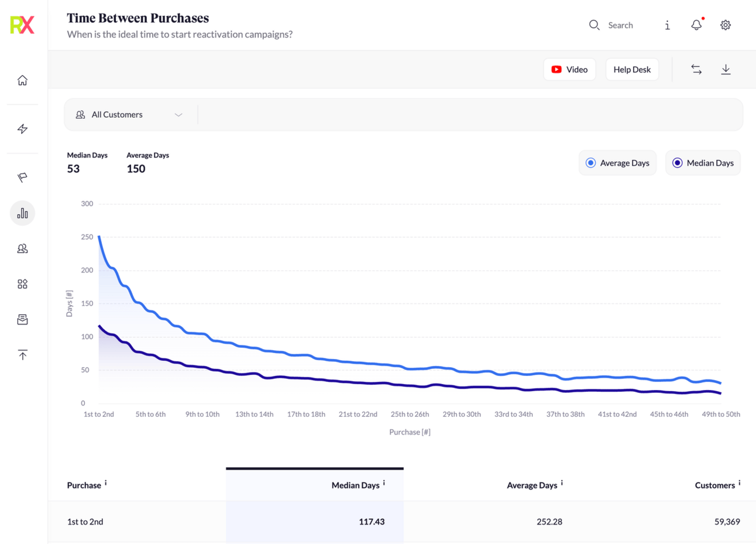The height and width of the screenshot is (544, 756).
Task: Open the bar chart analytics icon
Action: [22, 213]
